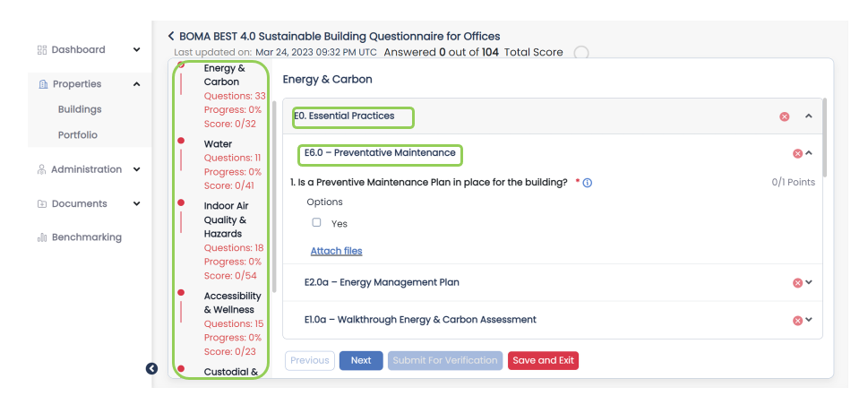
Task: Go back using the arrow before BOMA BEST title
Action: click(x=171, y=37)
